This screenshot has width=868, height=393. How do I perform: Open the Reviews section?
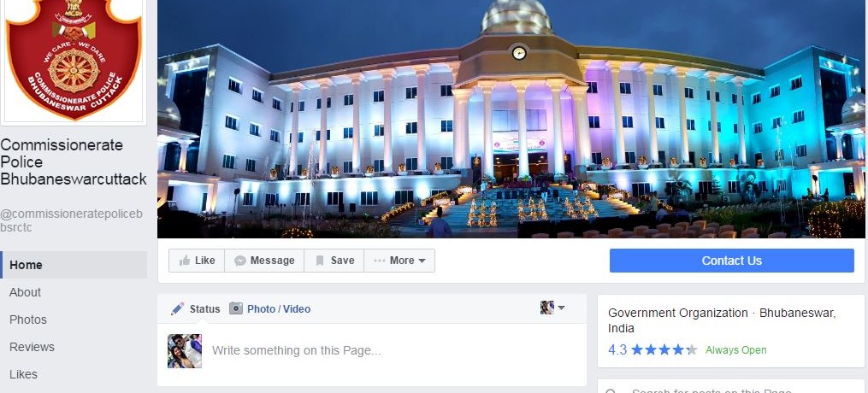[x=32, y=347]
